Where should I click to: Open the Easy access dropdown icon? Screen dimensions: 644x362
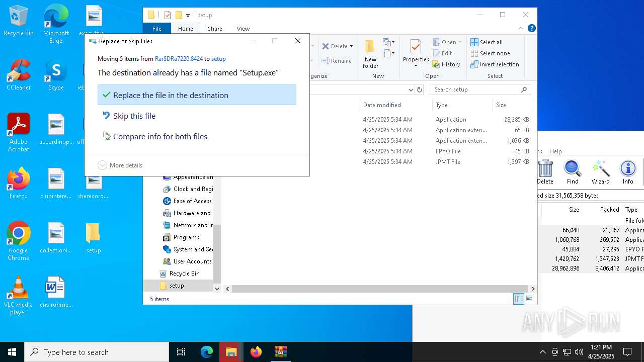389,53
